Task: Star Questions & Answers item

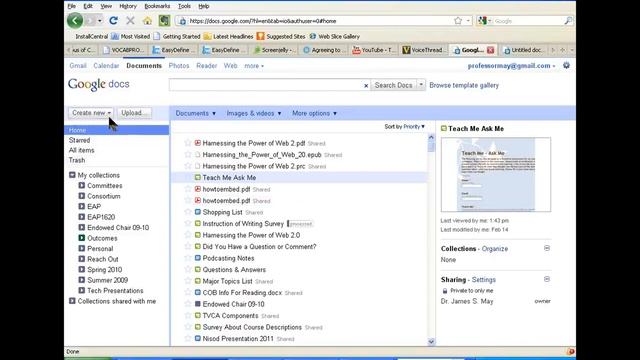Action: pos(188,269)
